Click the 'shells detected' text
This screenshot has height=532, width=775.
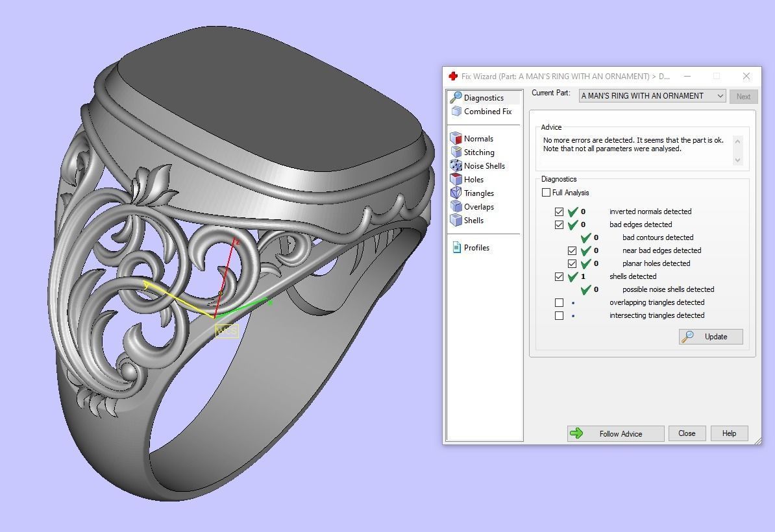633,276
